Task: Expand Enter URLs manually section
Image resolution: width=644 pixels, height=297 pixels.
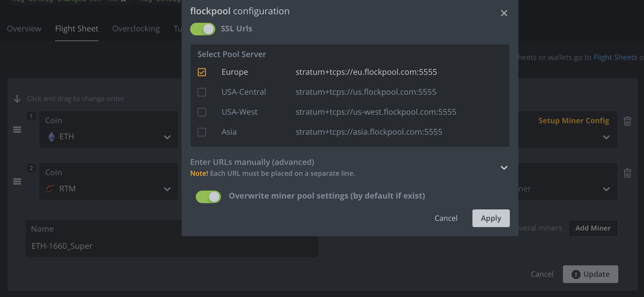Action: 504,168
